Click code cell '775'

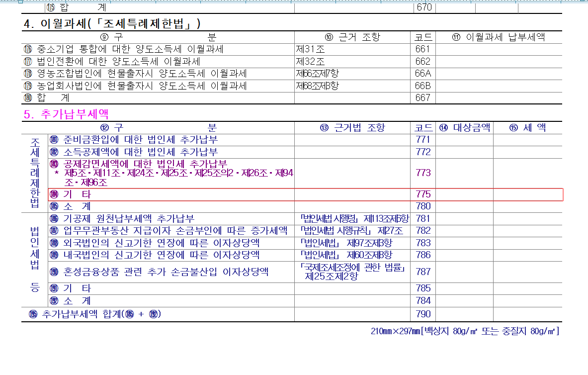[x=423, y=194]
